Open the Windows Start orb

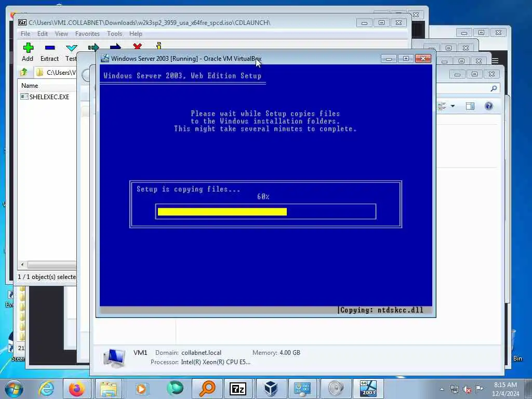coord(14,389)
